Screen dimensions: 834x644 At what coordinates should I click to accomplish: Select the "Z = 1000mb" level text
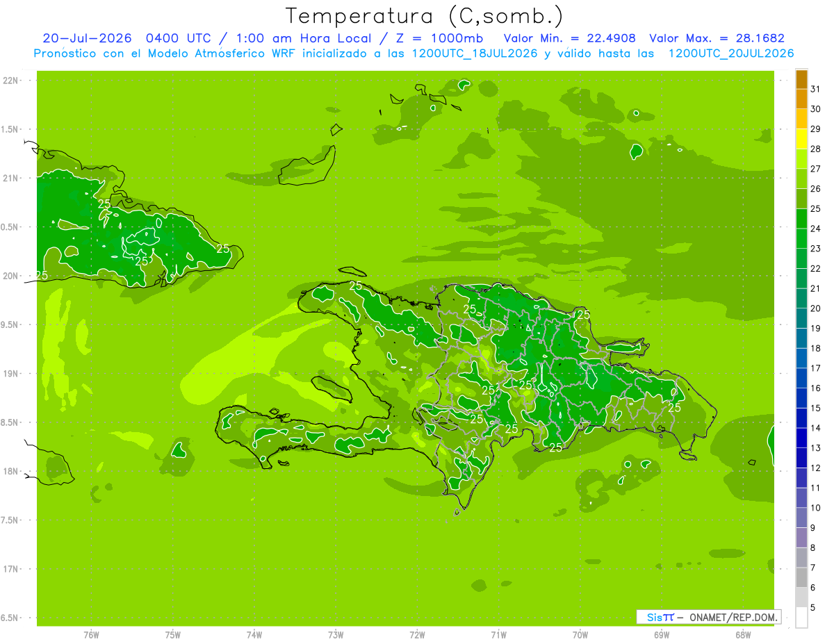(437, 38)
